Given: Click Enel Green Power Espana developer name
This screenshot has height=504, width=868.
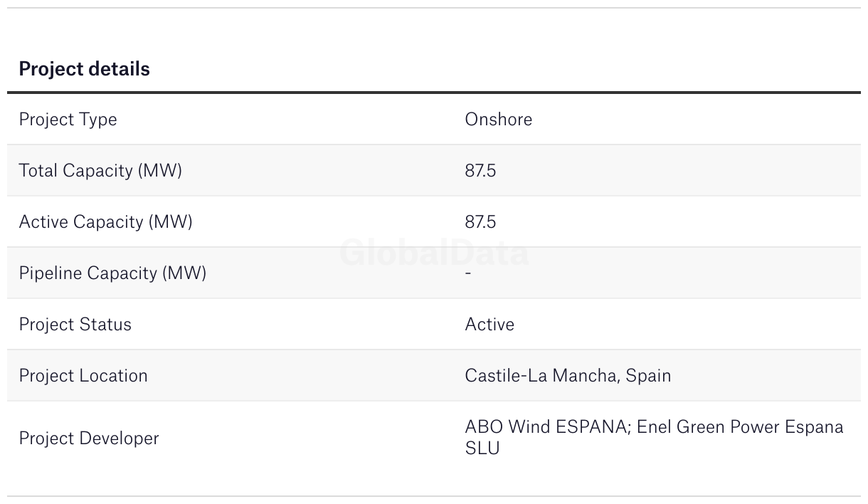Looking at the screenshot, I should point(740,427).
